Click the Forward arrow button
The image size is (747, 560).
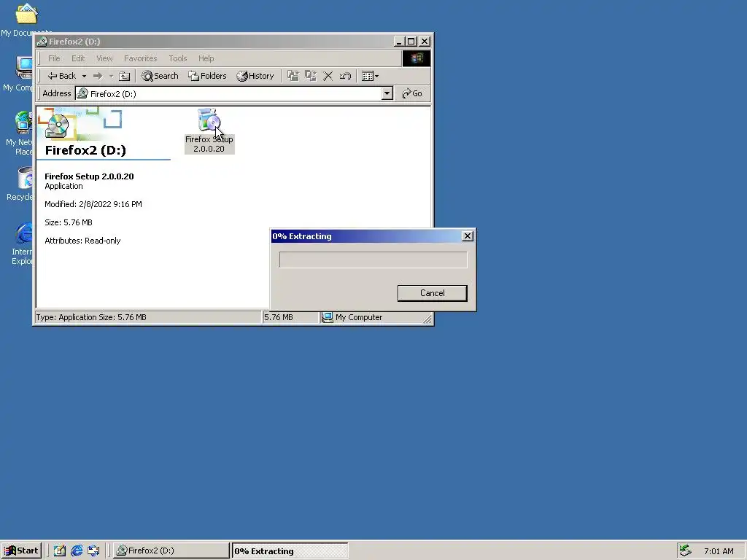pyautogui.click(x=98, y=76)
